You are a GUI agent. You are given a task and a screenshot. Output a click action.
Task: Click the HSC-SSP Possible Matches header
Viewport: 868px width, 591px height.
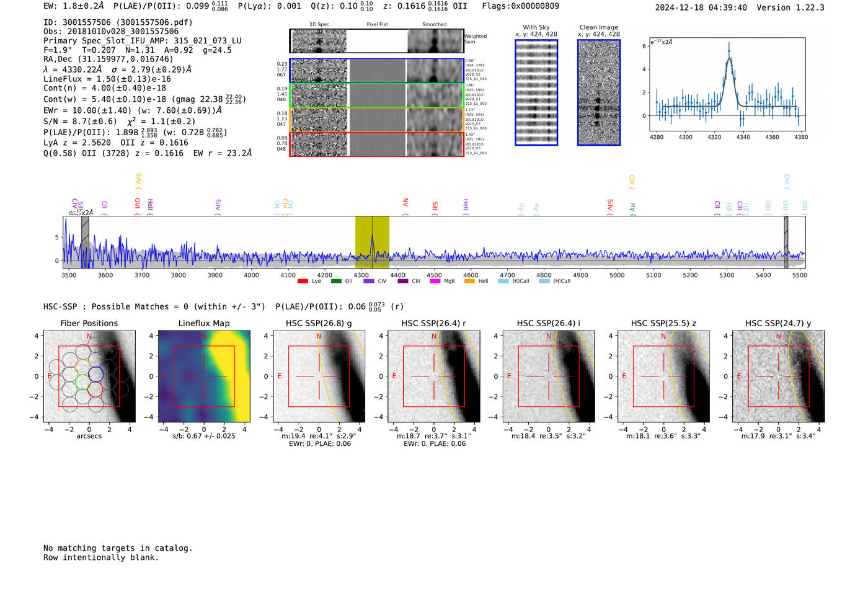154,306
